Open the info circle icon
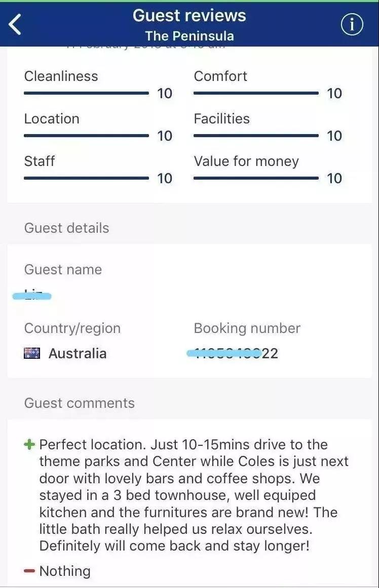379x588 pixels. point(352,25)
